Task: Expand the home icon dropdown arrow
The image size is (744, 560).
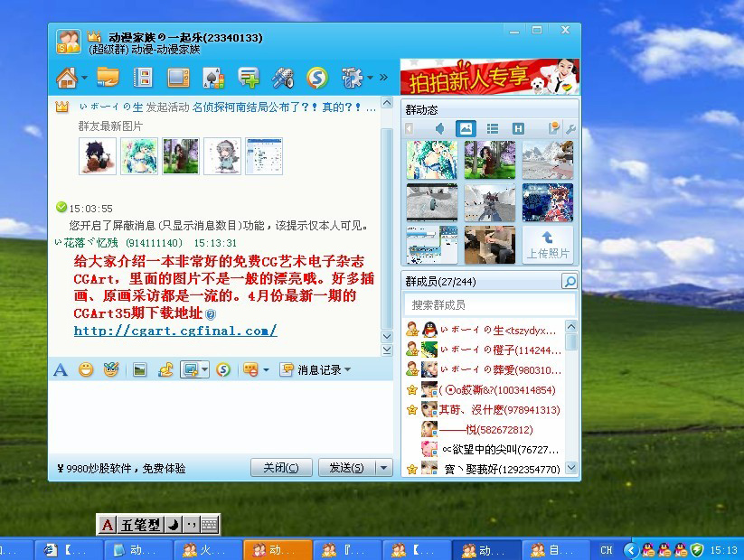Action: click(82, 79)
